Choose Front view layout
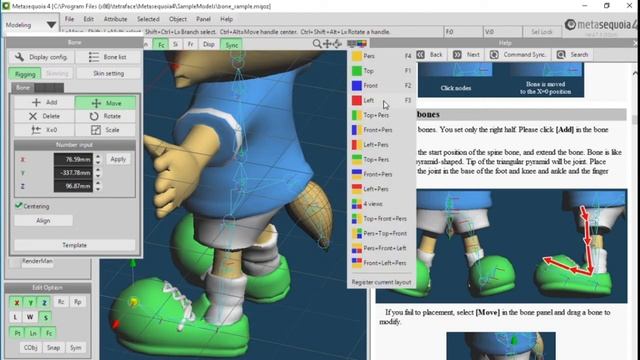The height and width of the screenshot is (360, 640). pyautogui.click(x=382, y=86)
